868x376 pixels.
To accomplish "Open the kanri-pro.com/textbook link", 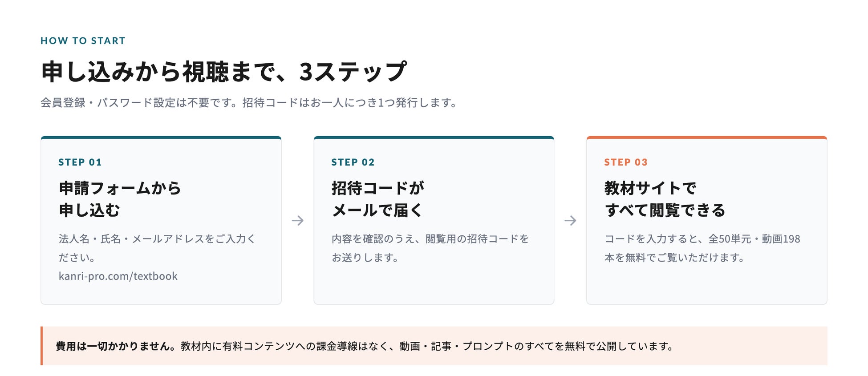I will 118,276.
